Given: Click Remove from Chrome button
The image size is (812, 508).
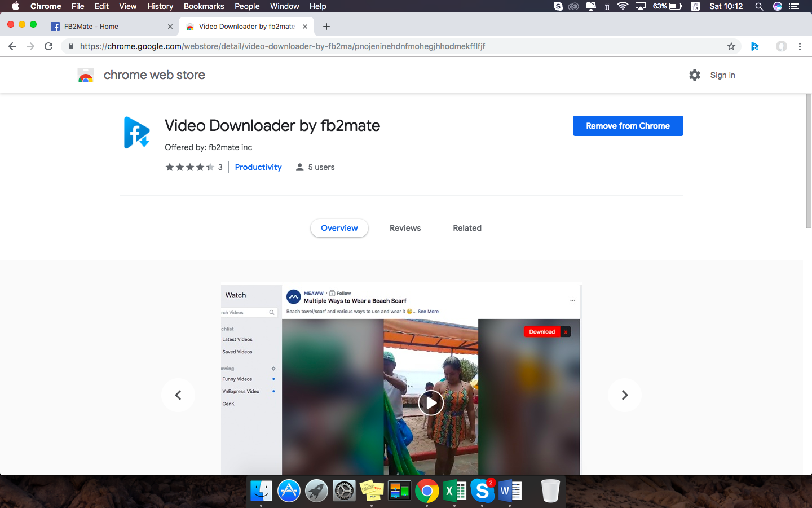Looking at the screenshot, I should pyautogui.click(x=628, y=126).
